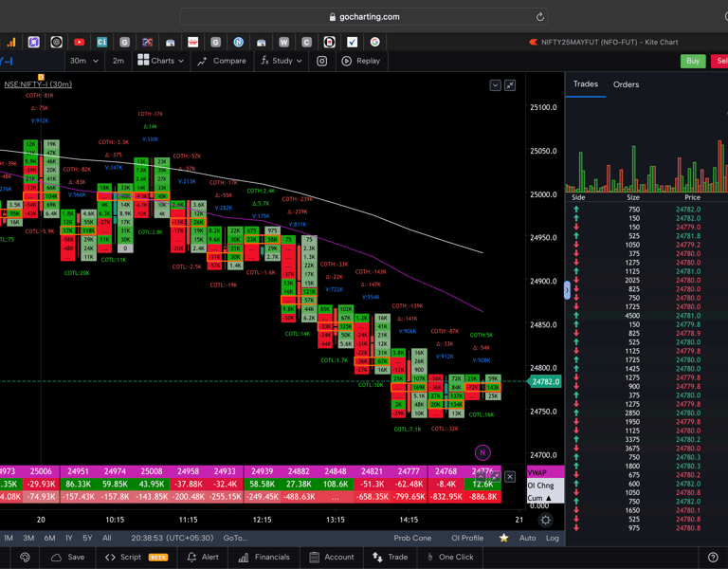Click the 20:38:53 (UTC+05:30) clock
728x569 pixels.
pos(173,538)
